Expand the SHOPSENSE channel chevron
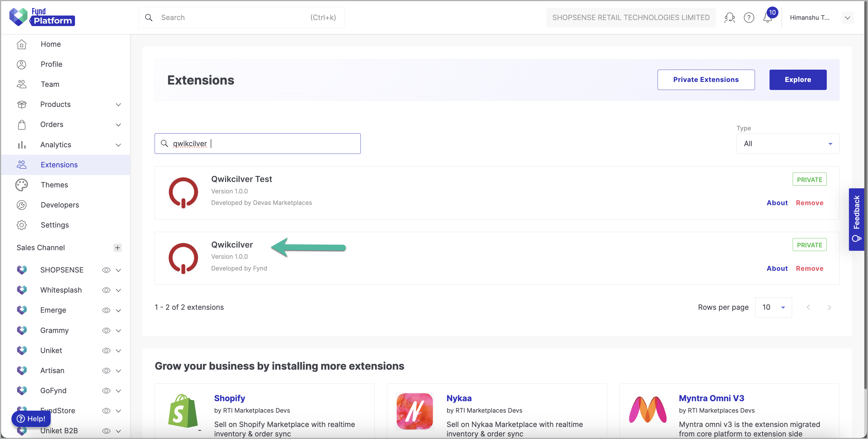868x439 pixels. (118, 270)
